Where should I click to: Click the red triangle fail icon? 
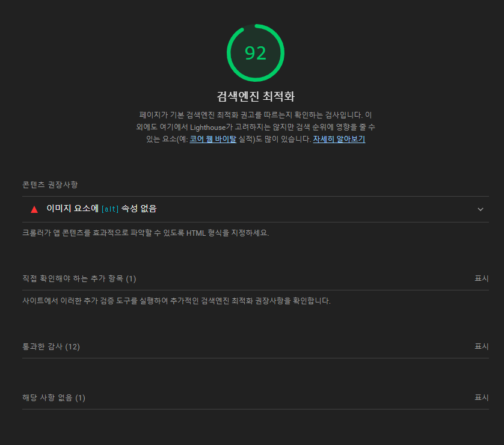click(x=34, y=209)
